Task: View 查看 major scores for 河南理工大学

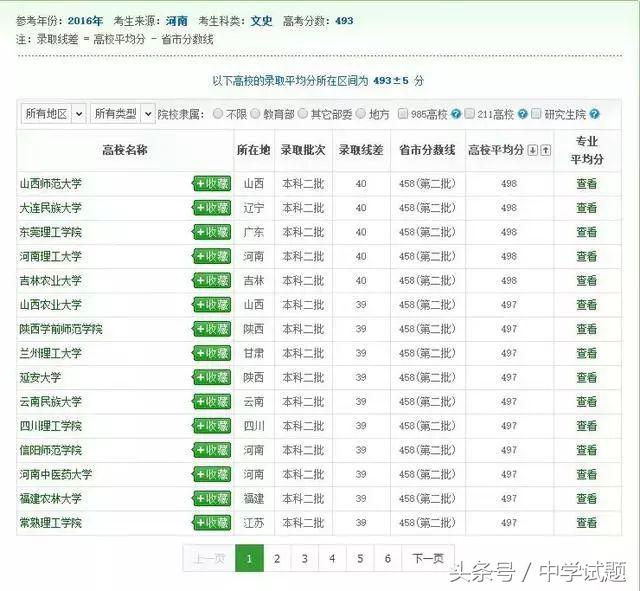Action: click(587, 256)
